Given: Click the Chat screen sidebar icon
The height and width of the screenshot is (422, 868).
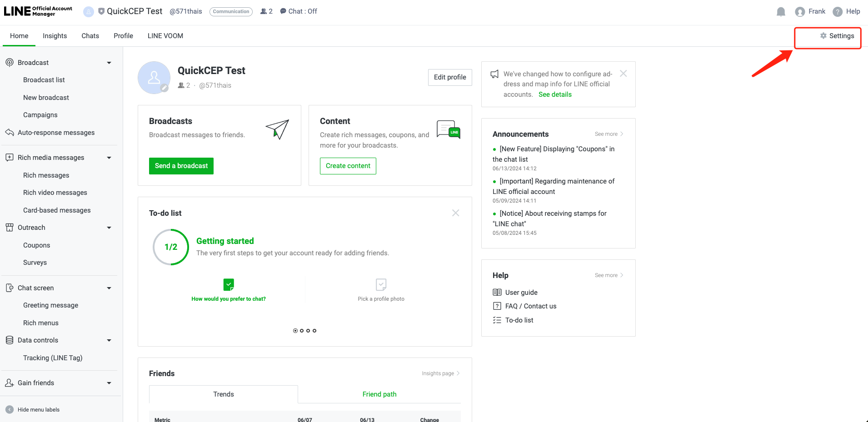Looking at the screenshot, I should [x=10, y=288].
